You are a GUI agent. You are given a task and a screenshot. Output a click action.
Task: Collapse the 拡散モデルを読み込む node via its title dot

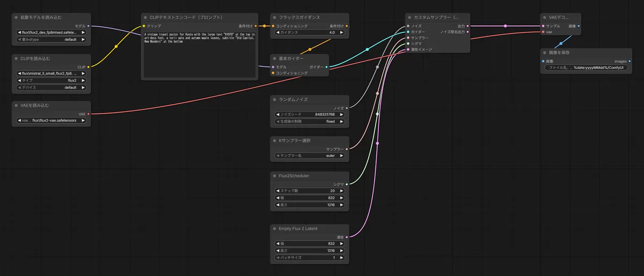(16, 18)
